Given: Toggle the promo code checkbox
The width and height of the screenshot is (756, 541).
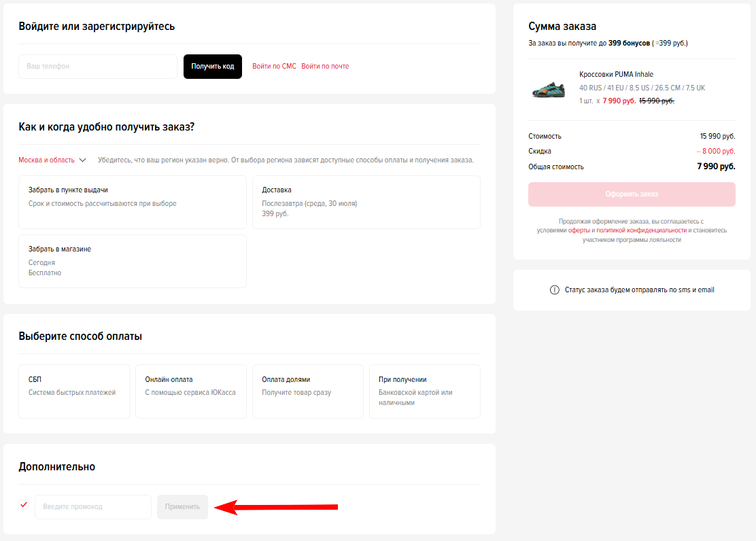Looking at the screenshot, I should coord(24,505).
